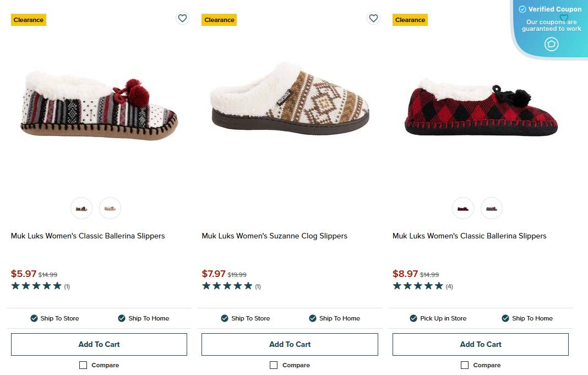Choose the first red plaid swatch on the $8.97 slippers
The width and height of the screenshot is (588, 375).
(463, 208)
